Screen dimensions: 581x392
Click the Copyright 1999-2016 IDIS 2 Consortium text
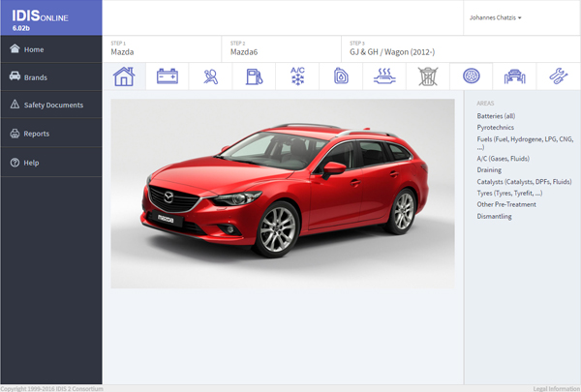[x=51, y=389]
